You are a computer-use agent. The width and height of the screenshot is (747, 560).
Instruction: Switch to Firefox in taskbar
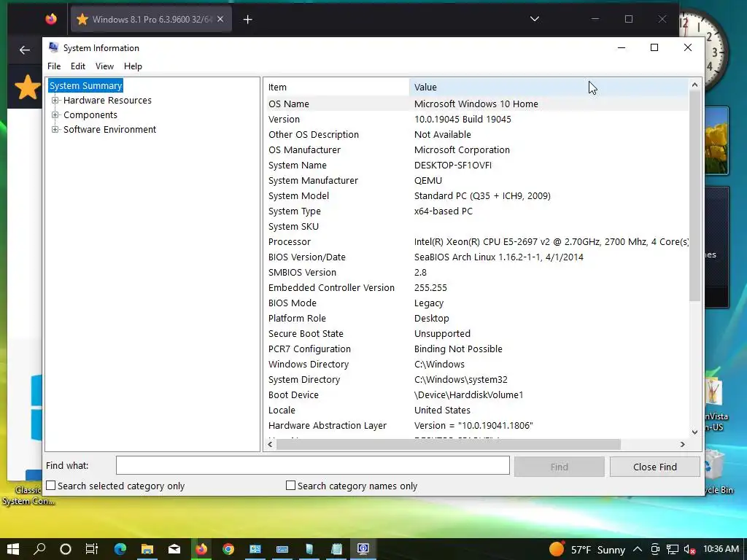tap(201, 549)
